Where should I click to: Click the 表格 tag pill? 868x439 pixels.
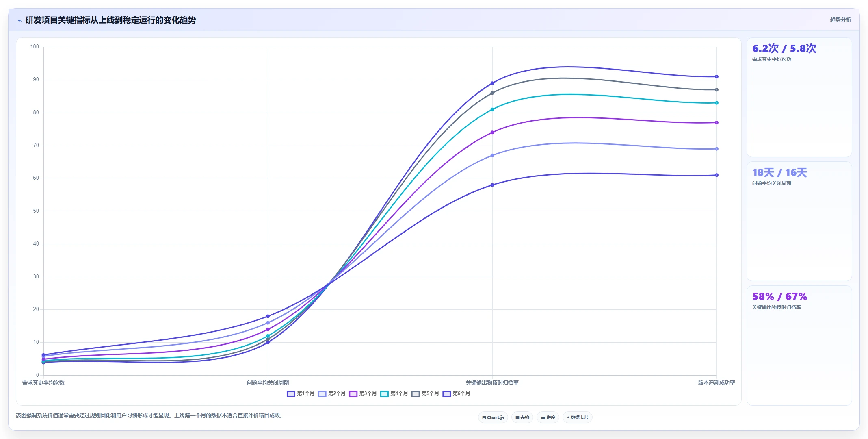click(x=522, y=417)
